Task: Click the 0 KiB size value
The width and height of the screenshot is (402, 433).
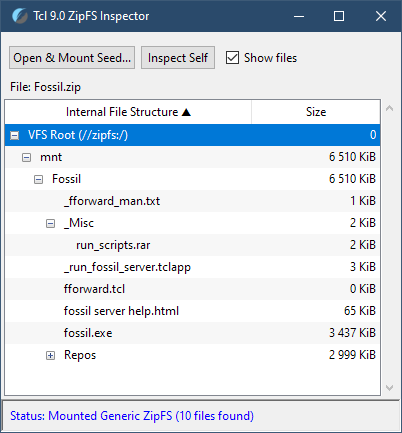Action: (363, 289)
